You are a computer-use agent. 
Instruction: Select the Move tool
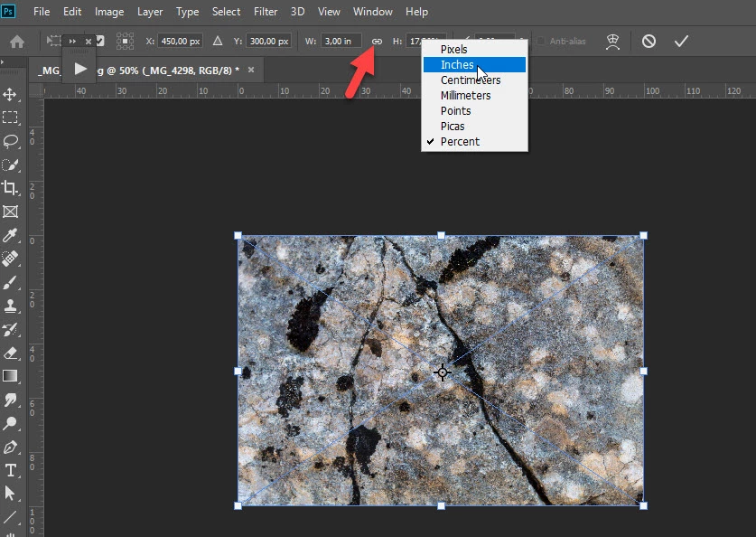coord(10,94)
